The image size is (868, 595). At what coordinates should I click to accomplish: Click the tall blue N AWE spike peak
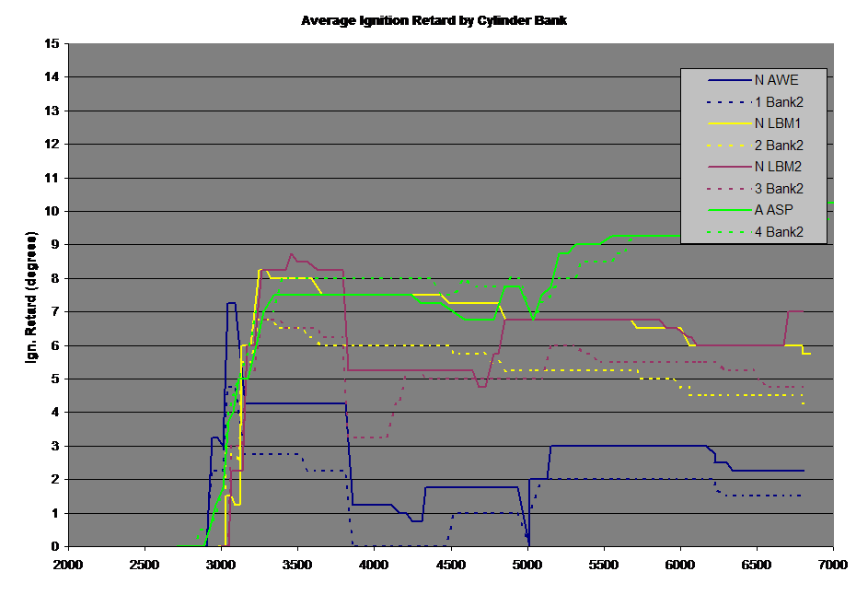[231, 303]
